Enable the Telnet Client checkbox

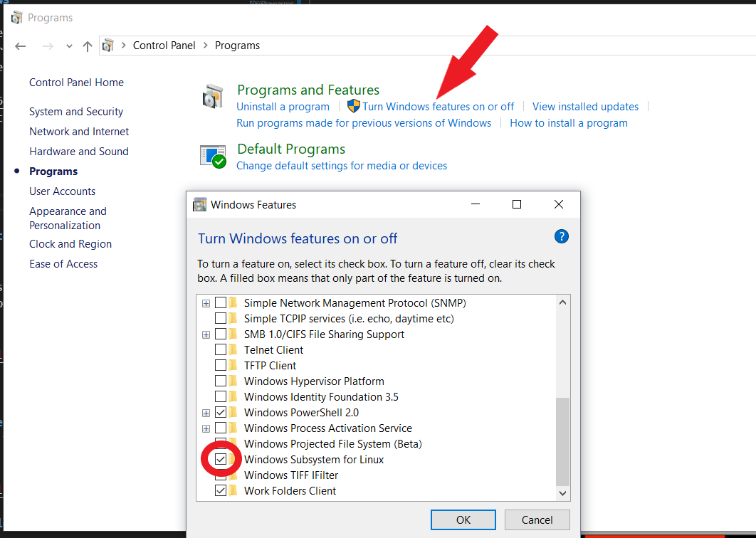pos(221,350)
